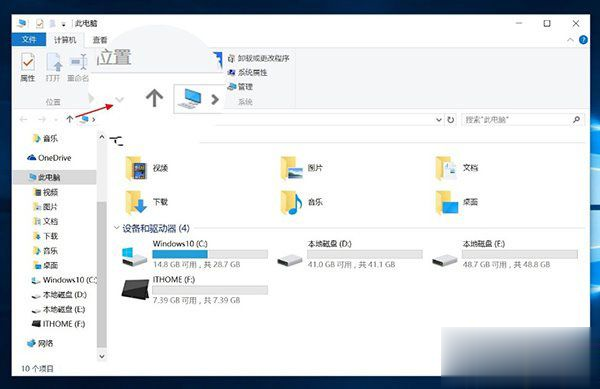This screenshot has height=389, width=600.
Task: Click the Properties quick access icon in title bar
Action: (39, 24)
